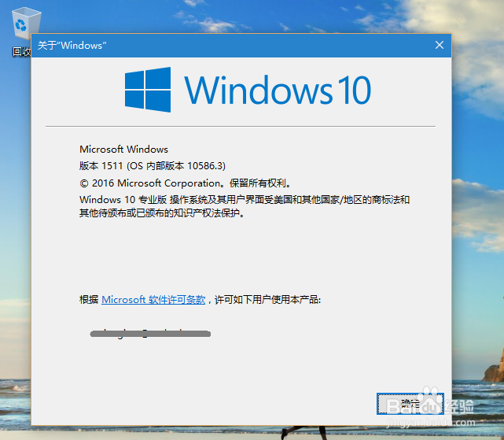504x440 pixels.
Task: Click the "Windows 10 专业版" trademark paragraph
Action: tap(245, 206)
